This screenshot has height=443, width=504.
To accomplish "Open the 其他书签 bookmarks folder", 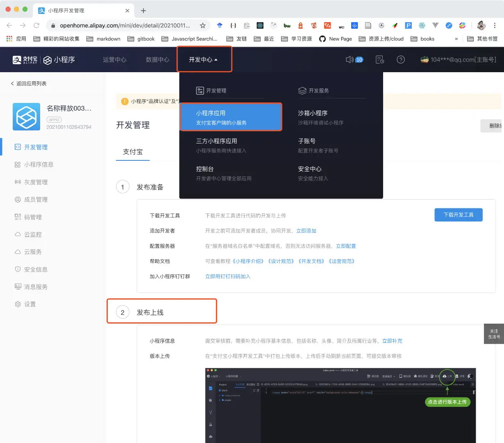I will (x=483, y=39).
